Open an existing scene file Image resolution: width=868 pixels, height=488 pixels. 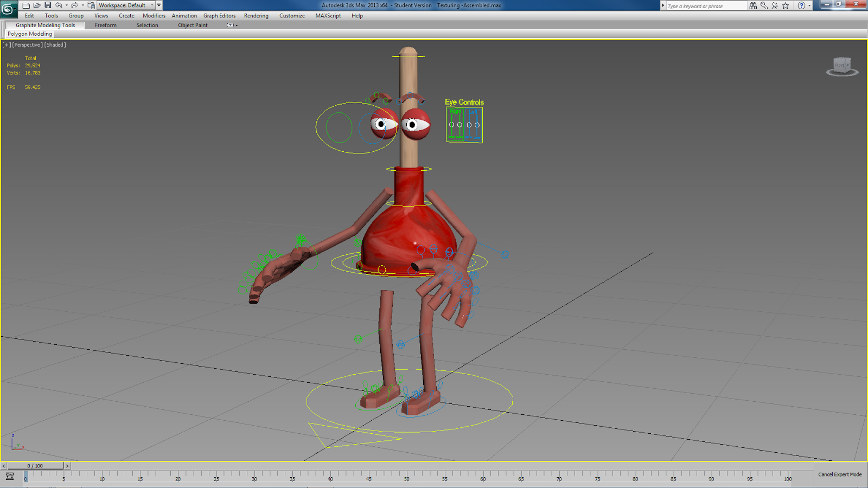36,4
